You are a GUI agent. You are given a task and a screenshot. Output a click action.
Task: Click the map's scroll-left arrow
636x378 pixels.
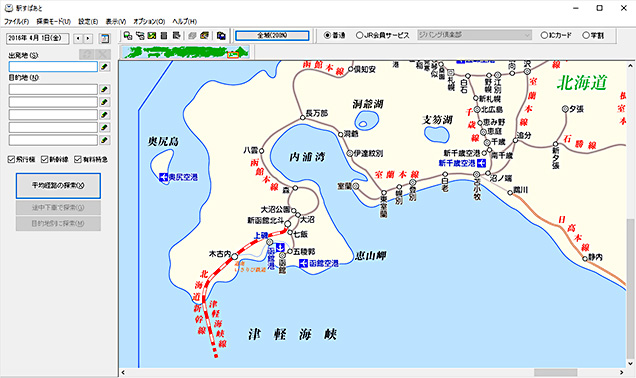pyautogui.click(x=123, y=372)
